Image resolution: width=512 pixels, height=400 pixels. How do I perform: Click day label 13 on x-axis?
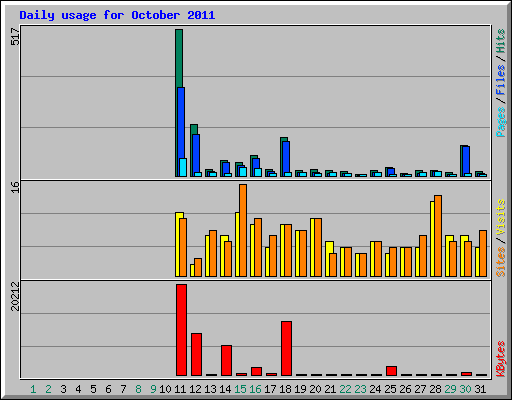click(x=210, y=389)
